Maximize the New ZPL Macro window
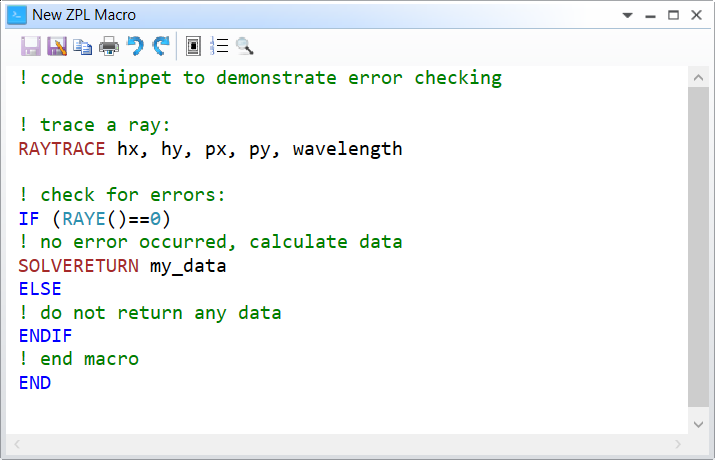The height and width of the screenshot is (460, 715). [x=674, y=15]
